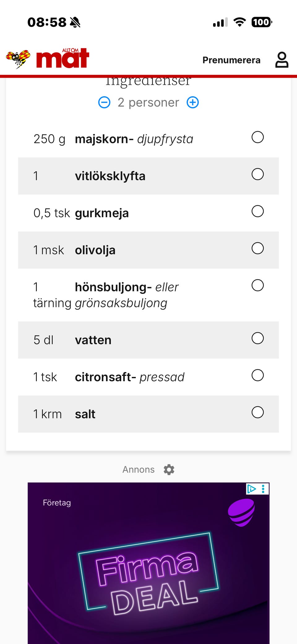Tap the Företag label in the ad

click(57, 503)
